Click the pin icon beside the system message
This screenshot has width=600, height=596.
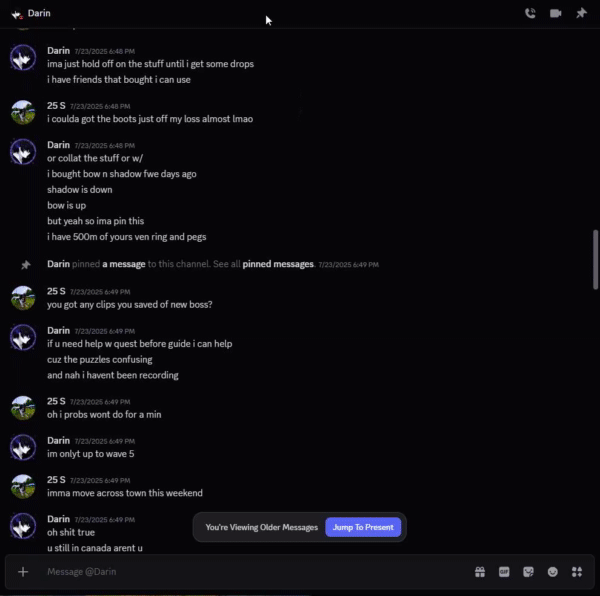(25, 265)
